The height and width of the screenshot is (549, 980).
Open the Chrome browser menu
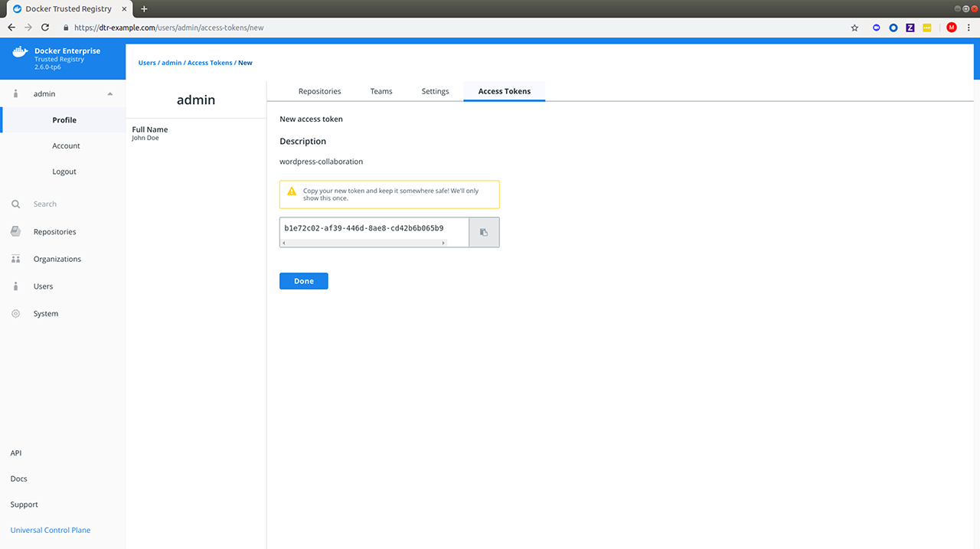point(969,28)
